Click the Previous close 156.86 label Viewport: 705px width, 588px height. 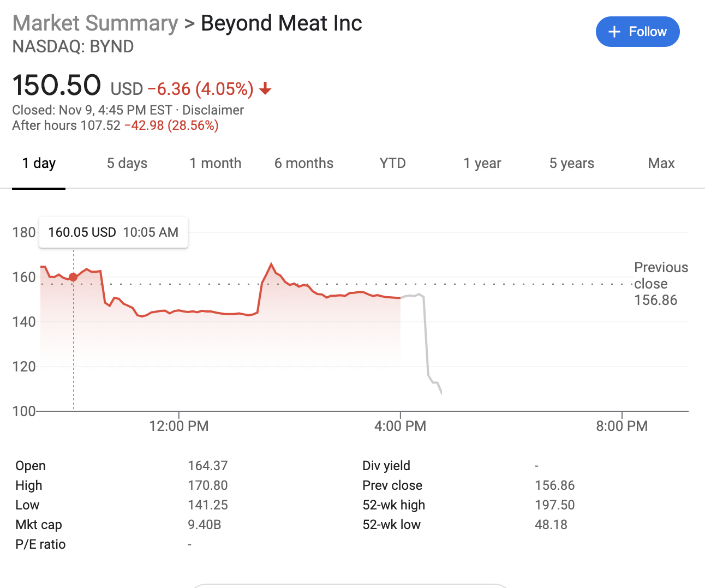pyautogui.click(x=660, y=284)
